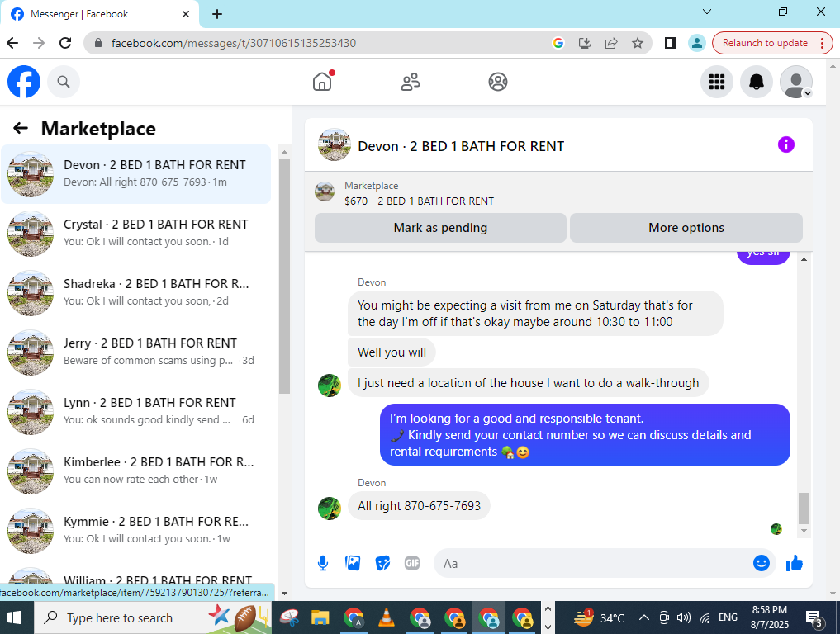Image resolution: width=840 pixels, height=634 pixels.
Task: Click the listing title $670 - 2 BED 1 BATH
Action: click(419, 201)
